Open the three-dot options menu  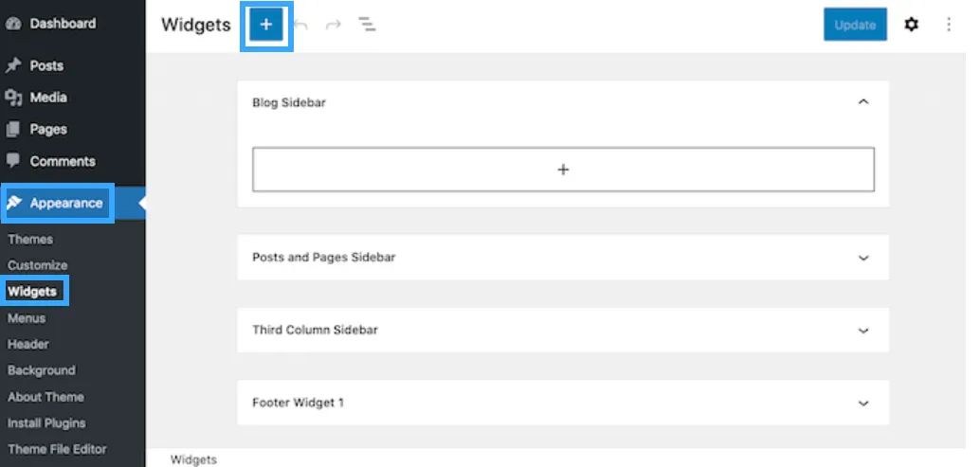pyautogui.click(x=949, y=25)
